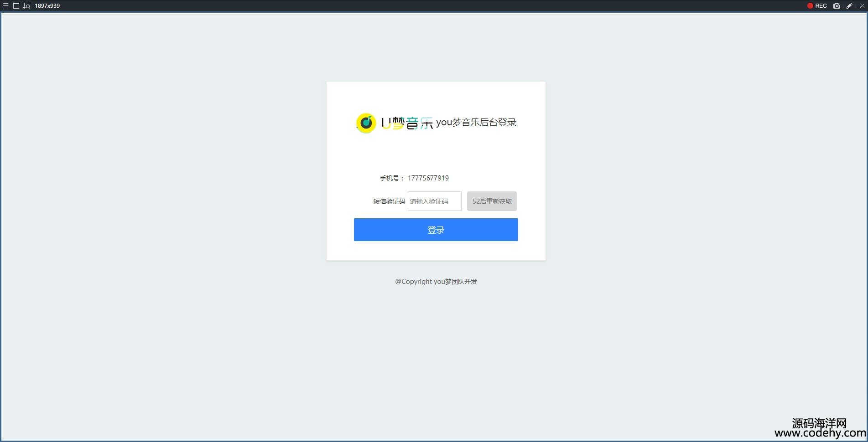
Task: Click the blue 登录 login button
Action: (436, 230)
